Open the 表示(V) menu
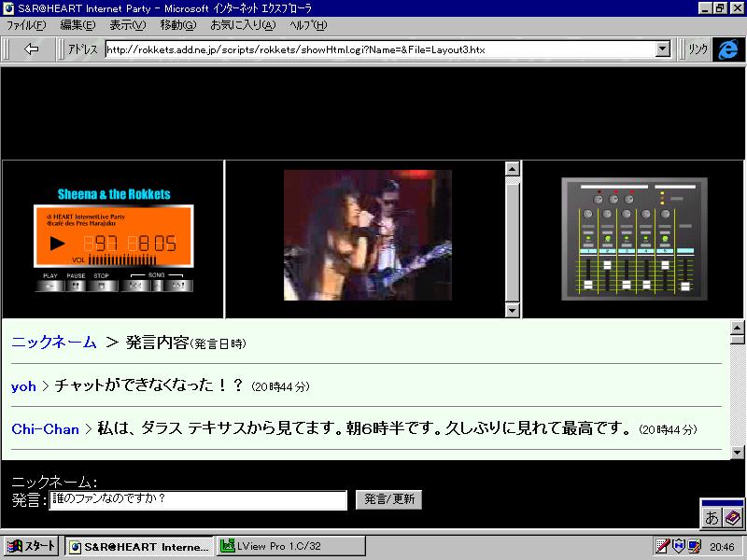Image resolution: width=747 pixels, height=560 pixels. (x=128, y=26)
